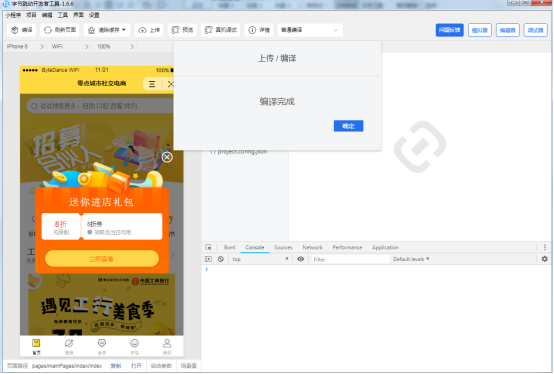
Task: Click the blue 问题反馈 feedback button
Action: 449,30
